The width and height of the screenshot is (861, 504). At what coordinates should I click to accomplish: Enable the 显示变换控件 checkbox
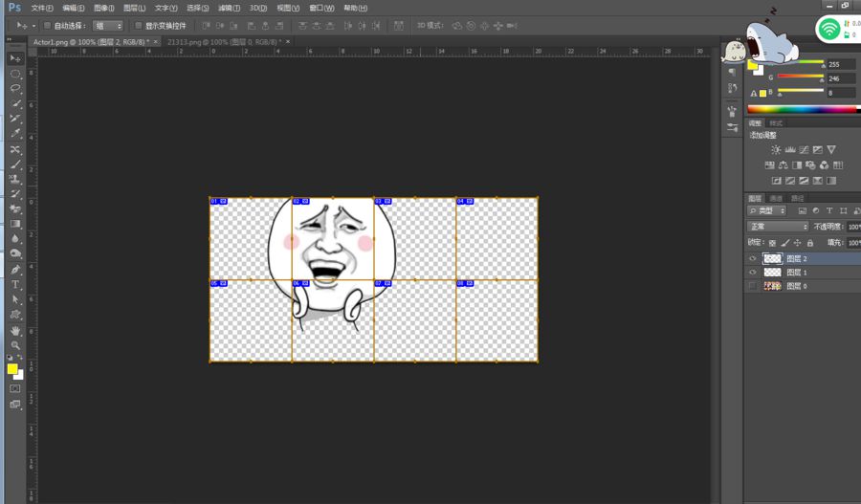point(139,25)
